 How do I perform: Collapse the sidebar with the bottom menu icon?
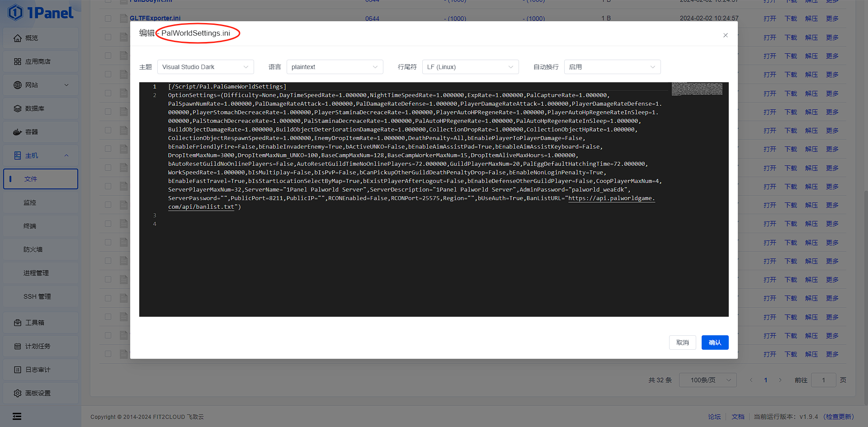click(x=17, y=416)
